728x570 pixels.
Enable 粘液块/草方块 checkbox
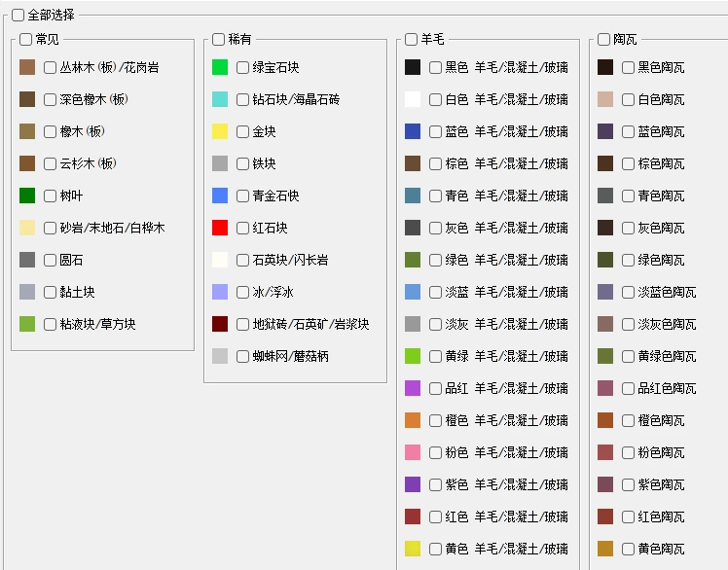pos(51,324)
